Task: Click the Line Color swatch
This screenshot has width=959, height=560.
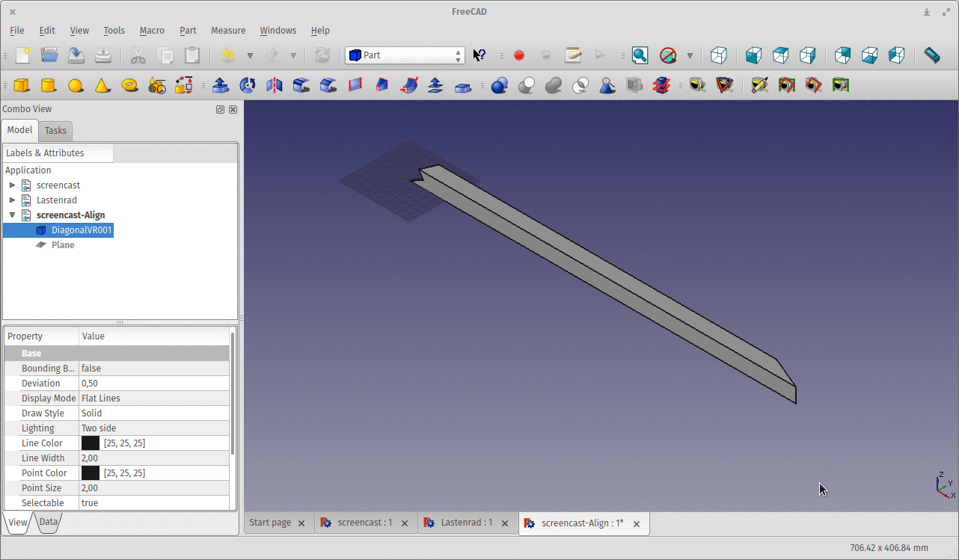Action: pos(91,443)
